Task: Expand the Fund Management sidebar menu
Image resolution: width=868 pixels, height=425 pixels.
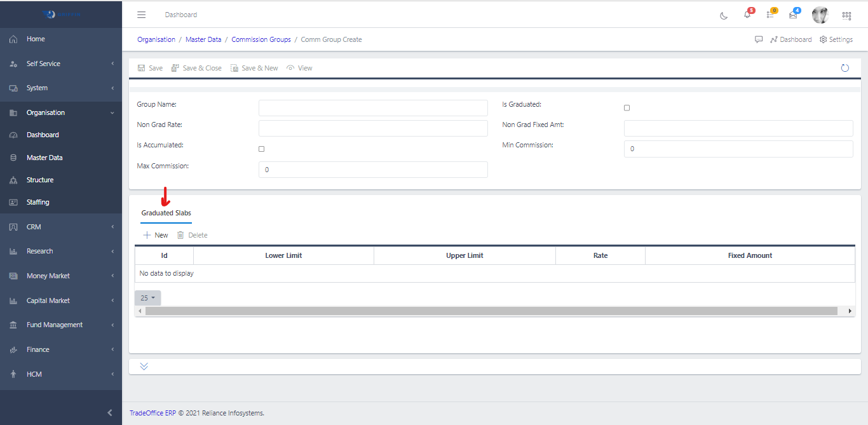Action: (x=61, y=325)
